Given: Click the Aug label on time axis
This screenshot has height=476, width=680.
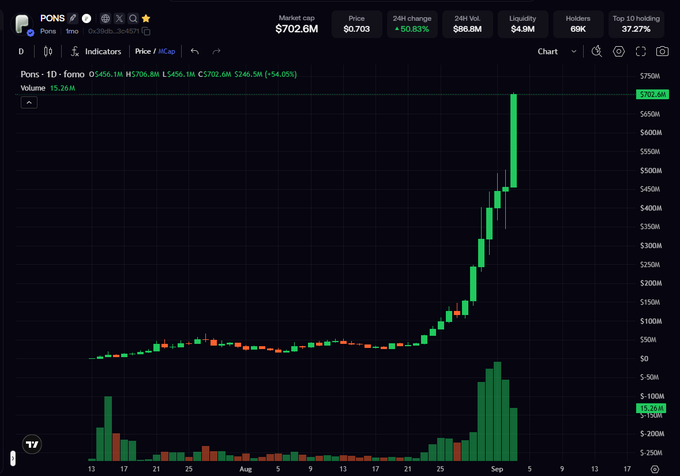Looking at the screenshot, I should click(245, 469).
